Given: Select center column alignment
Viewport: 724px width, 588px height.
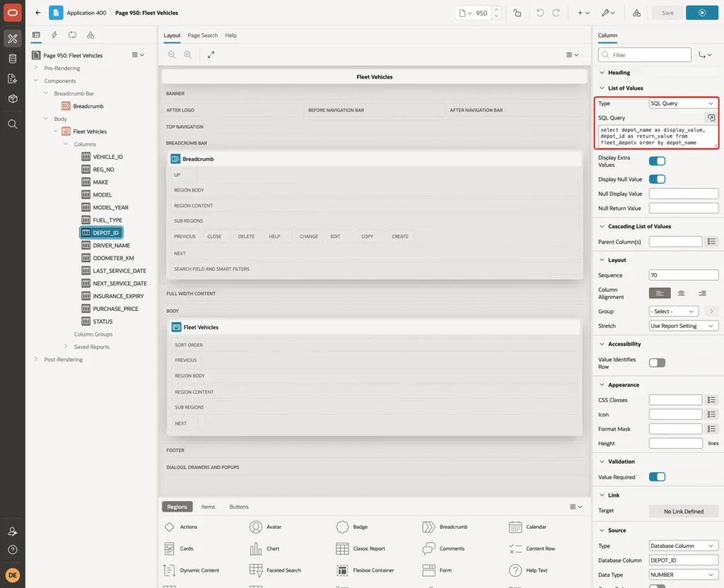Looking at the screenshot, I should click(x=681, y=293).
